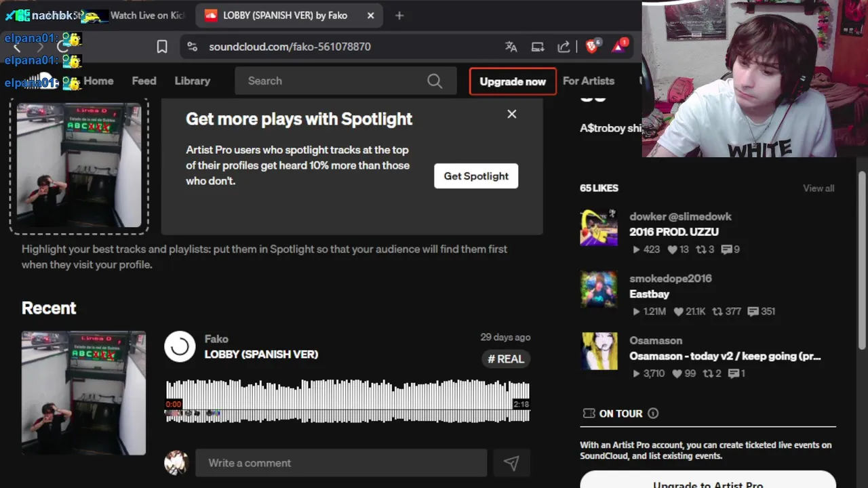
Task: Seek within the LOBBY track waveform
Action: point(348,401)
